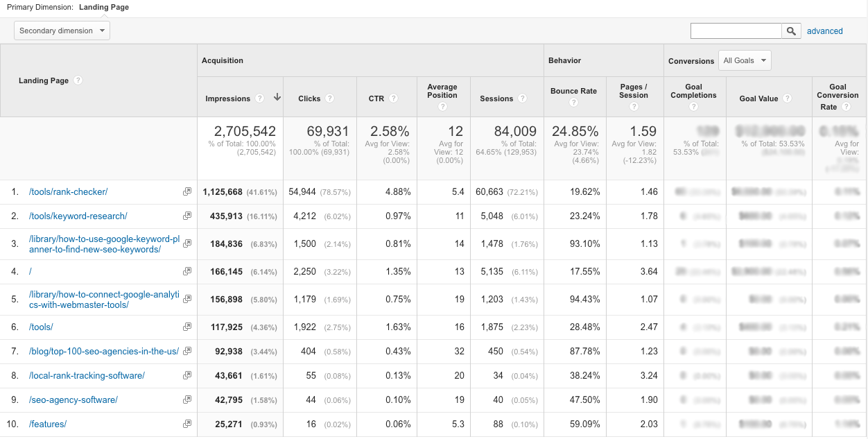Click external-link icon for /tools/keyword-research/ row
Image resolution: width=868 pixels, height=439 pixels.
tap(186, 216)
